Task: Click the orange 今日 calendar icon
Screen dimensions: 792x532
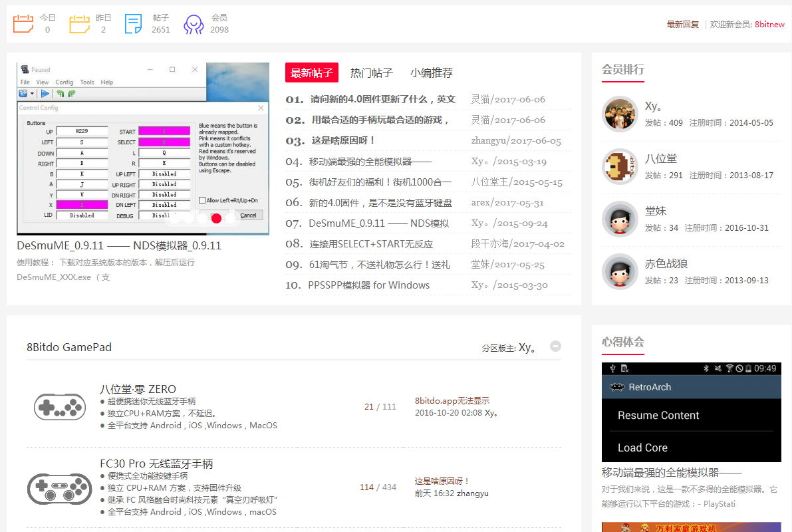Action: pyautogui.click(x=23, y=24)
